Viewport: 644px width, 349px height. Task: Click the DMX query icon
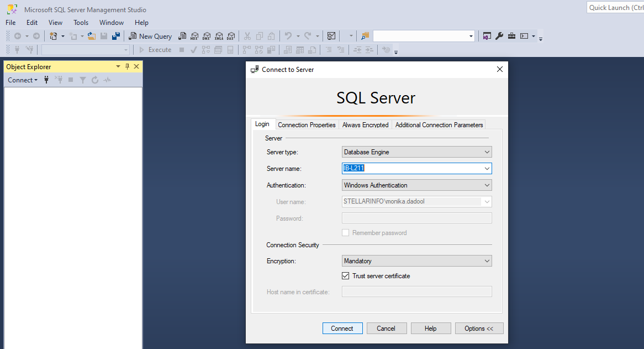[207, 36]
